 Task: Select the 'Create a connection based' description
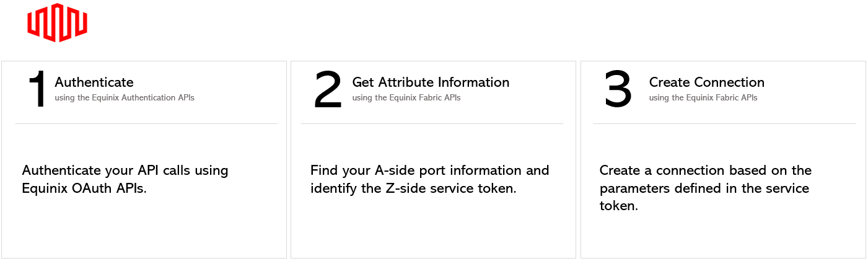click(706, 188)
